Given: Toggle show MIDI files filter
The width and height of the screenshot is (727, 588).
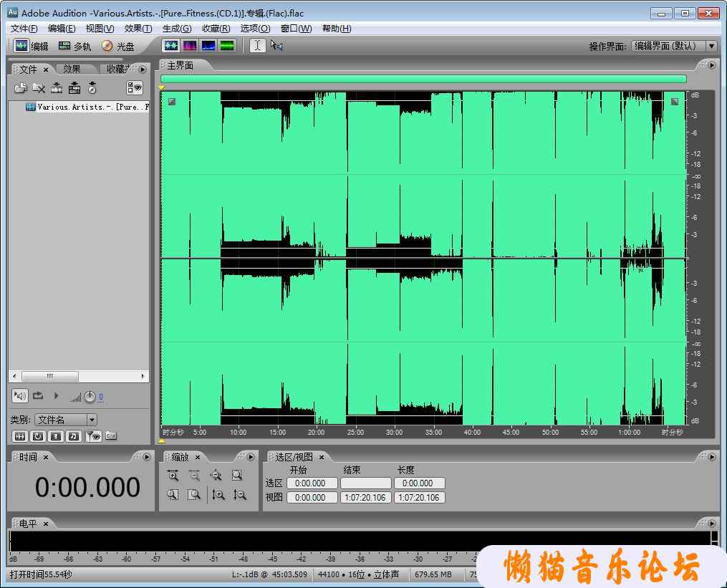Looking at the screenshot, I should (x=74, y=436).
